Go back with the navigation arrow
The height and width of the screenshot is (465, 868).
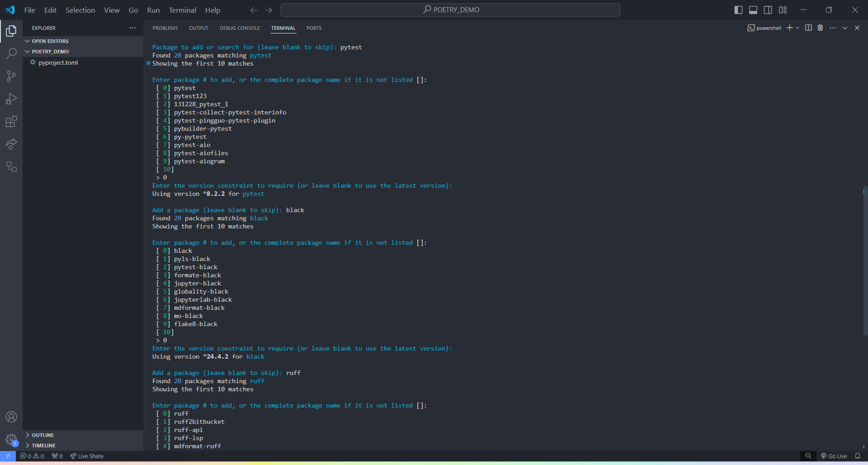tap(254, 10)
